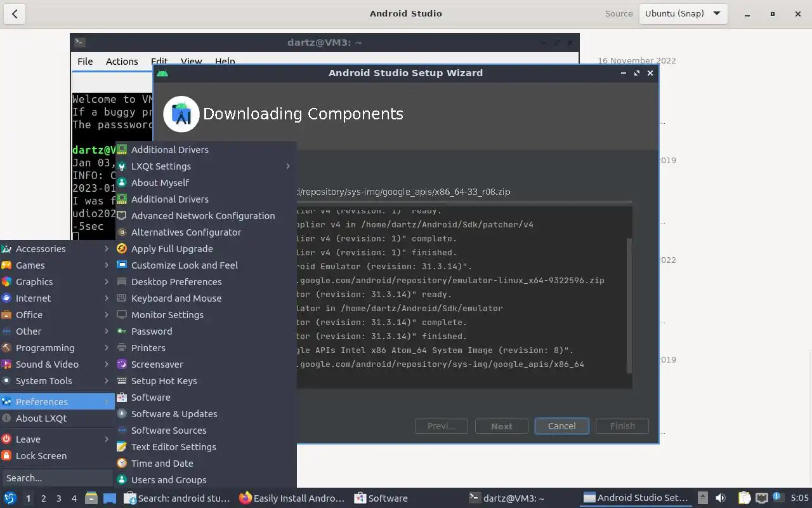Go back using the top-left arrow
The width and height of the screenshot is (812, 508).
[x=15, y=13]
